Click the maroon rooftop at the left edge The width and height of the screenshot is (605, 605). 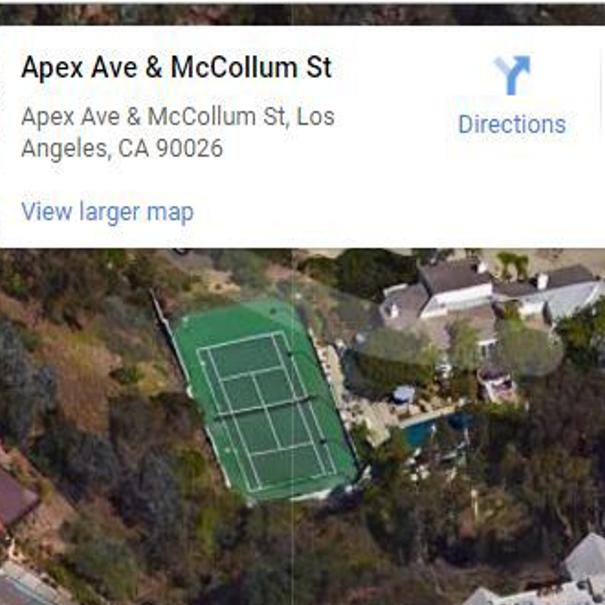coord(15,498)
